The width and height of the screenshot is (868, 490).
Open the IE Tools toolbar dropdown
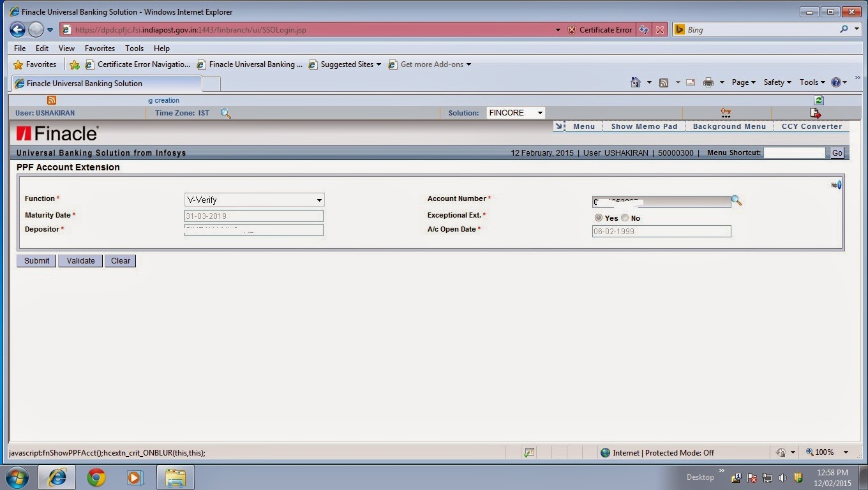[812, 82]
